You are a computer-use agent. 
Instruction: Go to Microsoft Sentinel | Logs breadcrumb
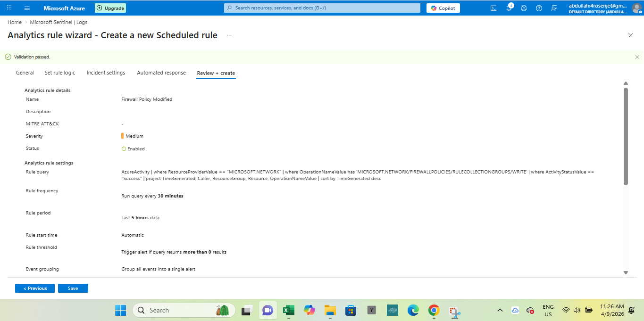coord(59,22)
